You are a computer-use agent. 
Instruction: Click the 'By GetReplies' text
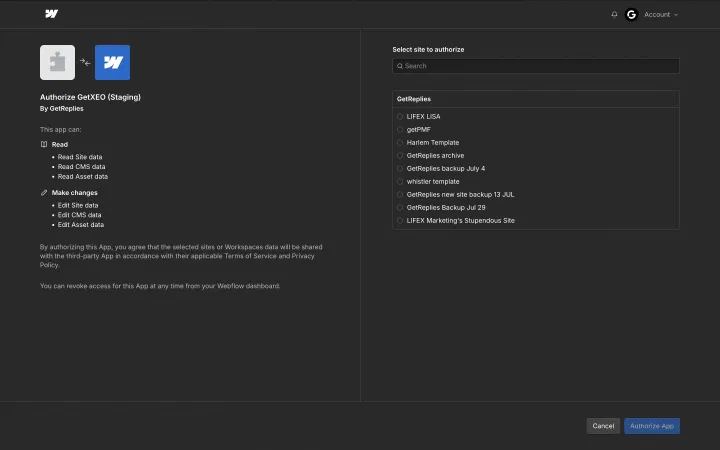pyautogui.click(x=62, y=109)
